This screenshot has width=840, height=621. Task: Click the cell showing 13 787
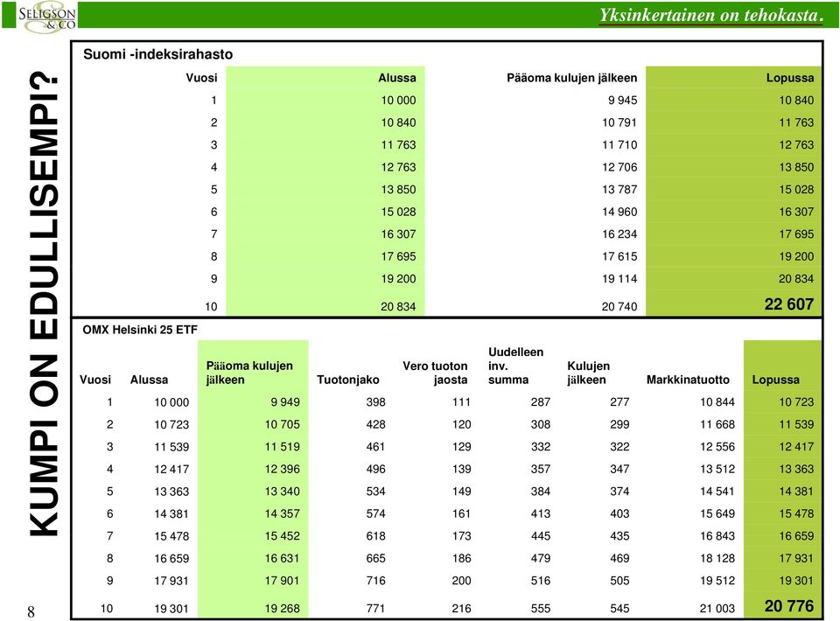click(x=619, y=190)
